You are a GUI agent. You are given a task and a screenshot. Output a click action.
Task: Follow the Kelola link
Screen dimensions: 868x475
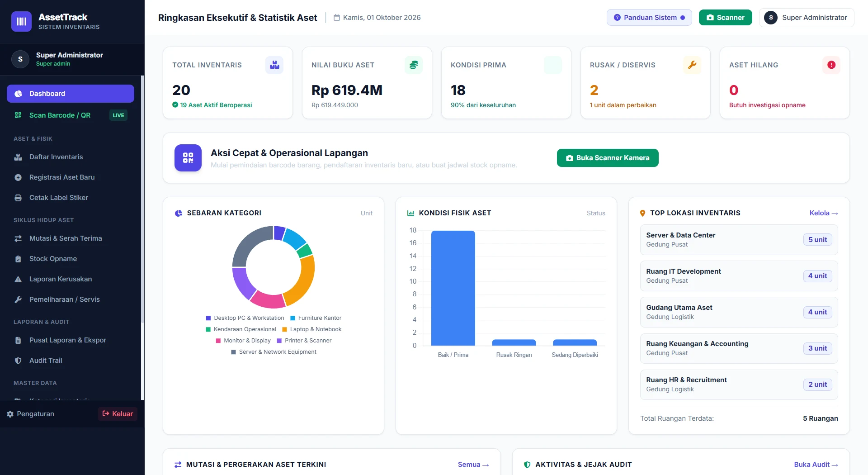(824, 213)
